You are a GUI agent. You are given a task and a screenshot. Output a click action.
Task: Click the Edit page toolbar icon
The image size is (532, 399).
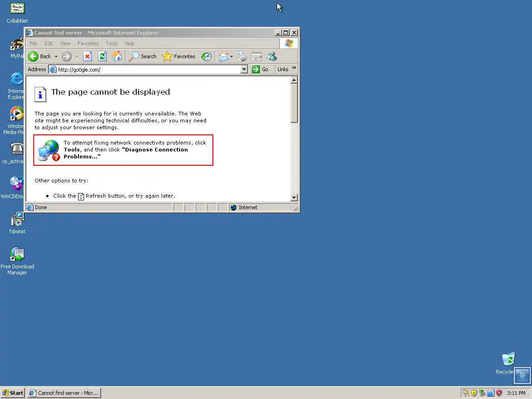click(256, 56)
